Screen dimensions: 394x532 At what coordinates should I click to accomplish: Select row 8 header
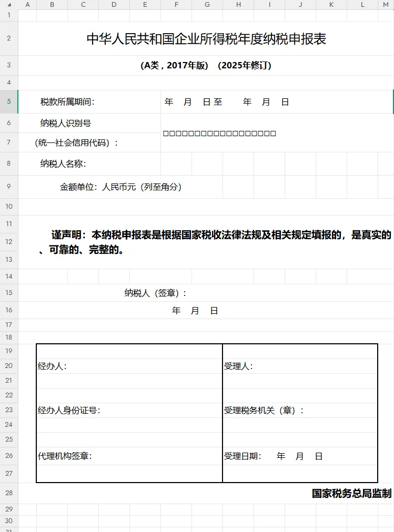coord(9,163)
